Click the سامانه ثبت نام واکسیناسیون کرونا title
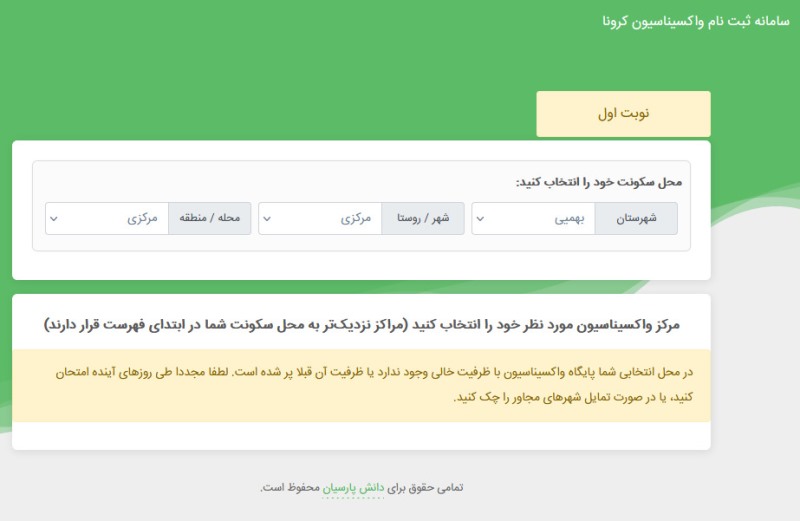 (695, 21)
